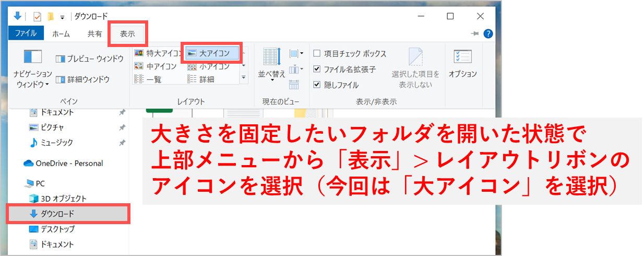The image size is (644, 256).
Task: Open OneDrive - Personal in navigation pane
Action: [63, 163]
